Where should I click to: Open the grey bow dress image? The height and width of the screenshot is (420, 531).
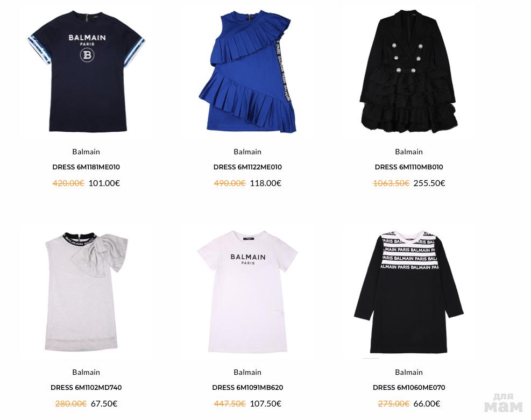(87, 291)
